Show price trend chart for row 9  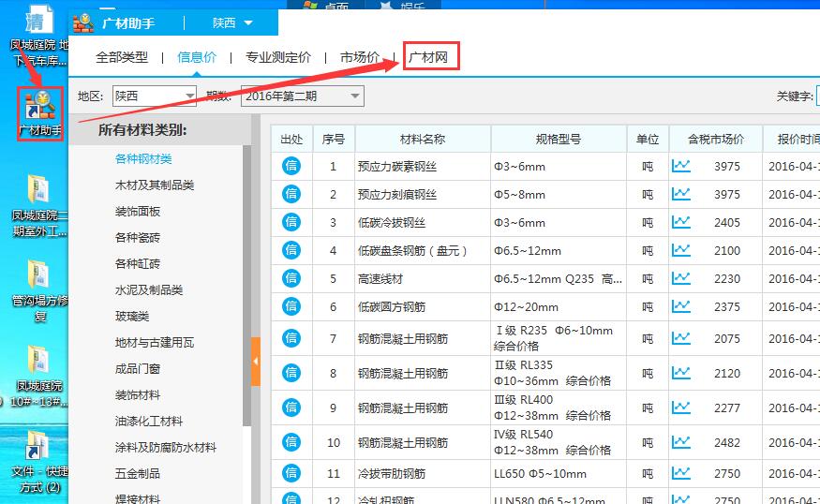pos(681,408)
